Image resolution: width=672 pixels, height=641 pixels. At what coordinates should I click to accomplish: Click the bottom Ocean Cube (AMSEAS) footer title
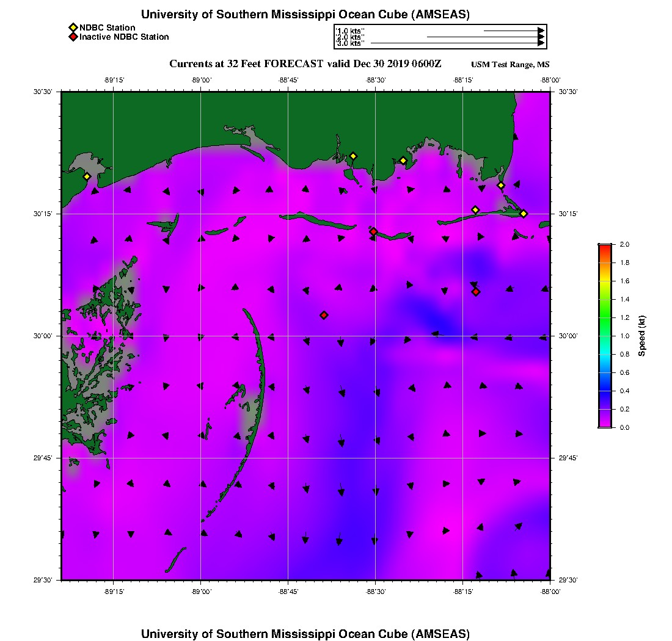point(305,633)
